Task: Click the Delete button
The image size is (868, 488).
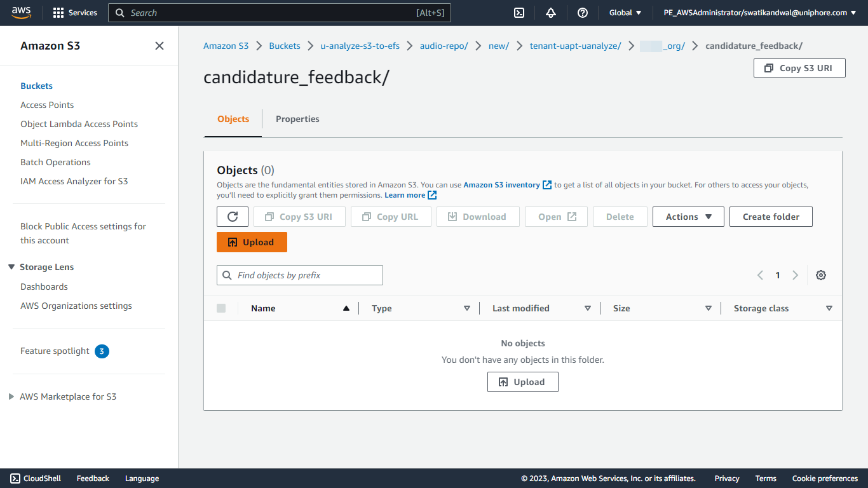Action: (x=620, y=217)
